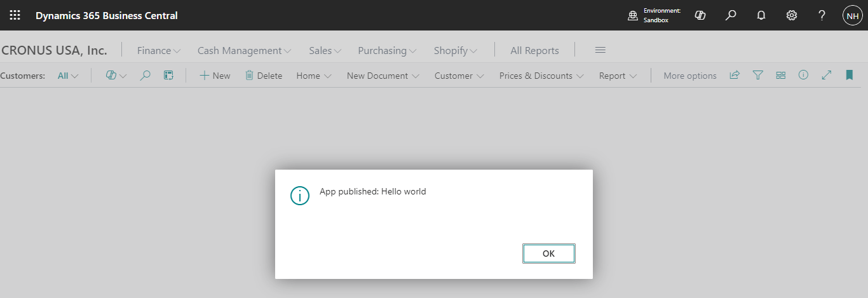Expand the Purchasing menu

tap(387, 50)
